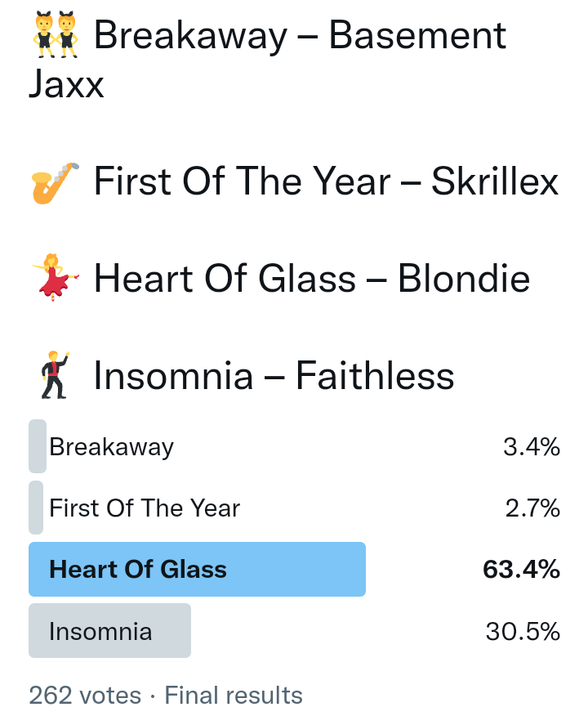Click the 2.7% result percentage
Screen dimensions: 588x716
click(x=532, y=508)
